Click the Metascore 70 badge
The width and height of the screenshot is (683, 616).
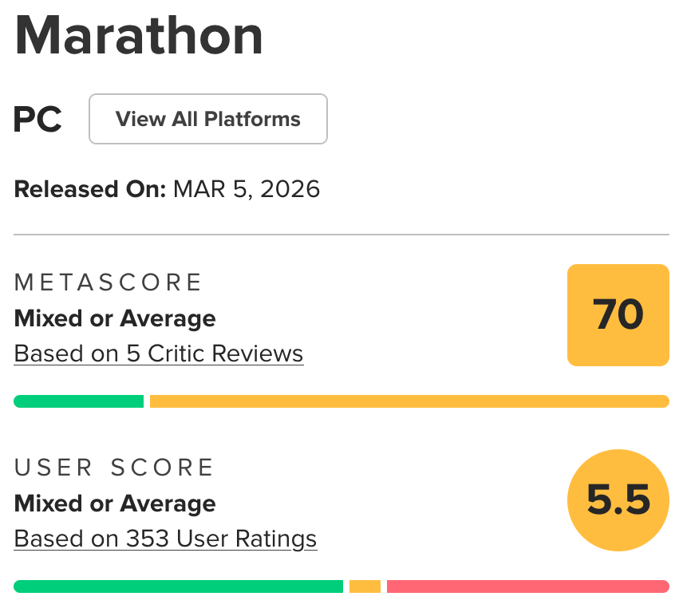[x=618, y=315]
